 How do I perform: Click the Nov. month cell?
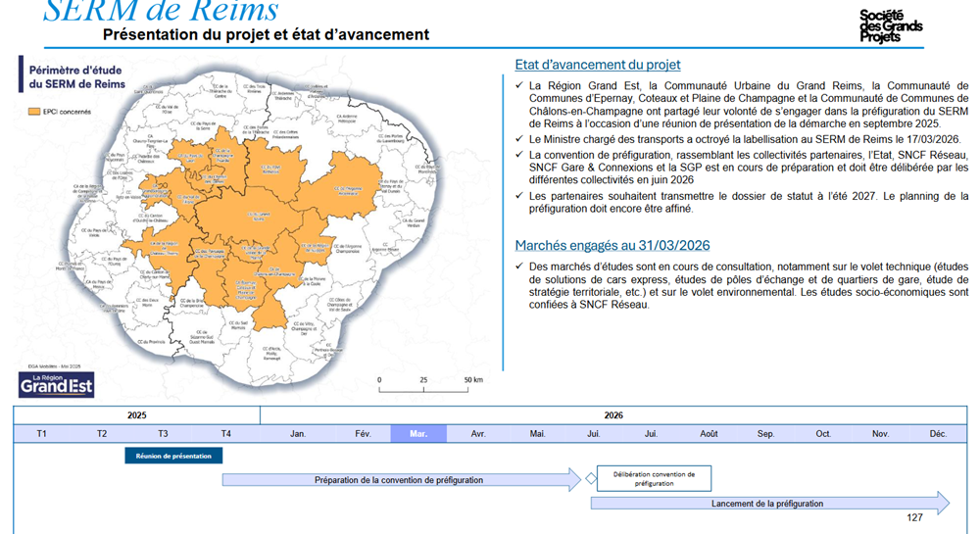[881, 433]
